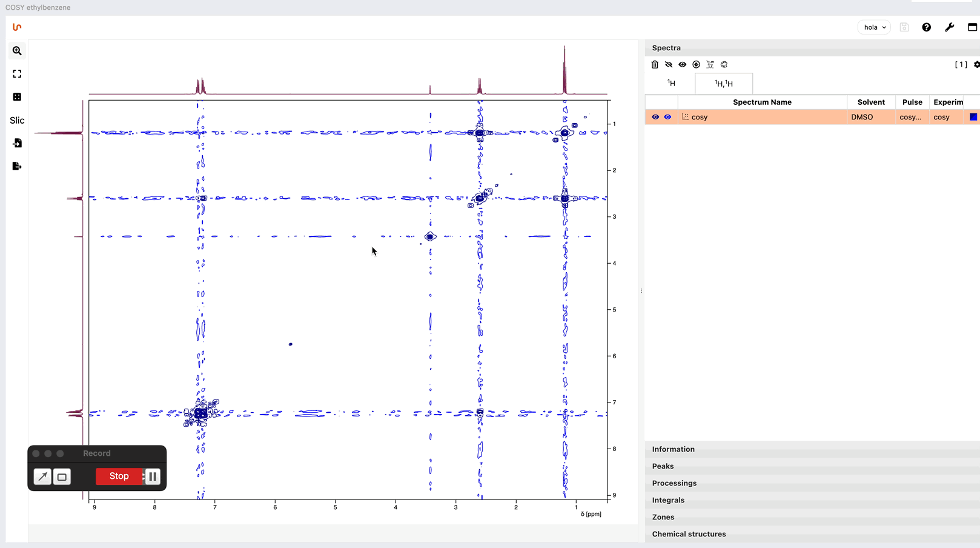Click the DMSO solvent cell

pos(871,117)
